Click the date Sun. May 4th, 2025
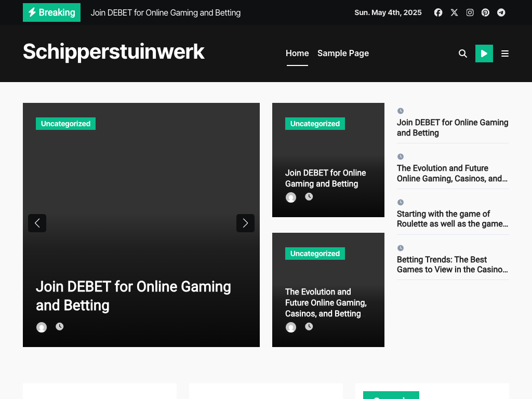The height and width of the screenshot is (399, 532). (388, 12)
